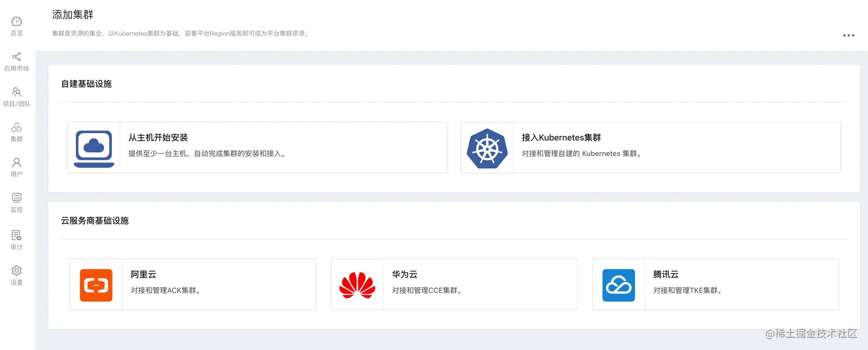
Task: Click the blue 腾讯云 cloud logo
Action: pyautogui.click(x=619, y=285)
